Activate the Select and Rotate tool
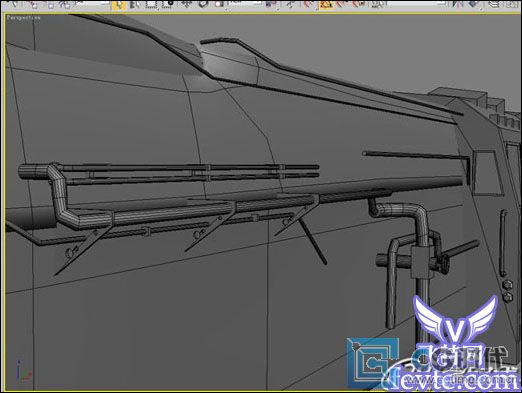 tap(203, 5)
